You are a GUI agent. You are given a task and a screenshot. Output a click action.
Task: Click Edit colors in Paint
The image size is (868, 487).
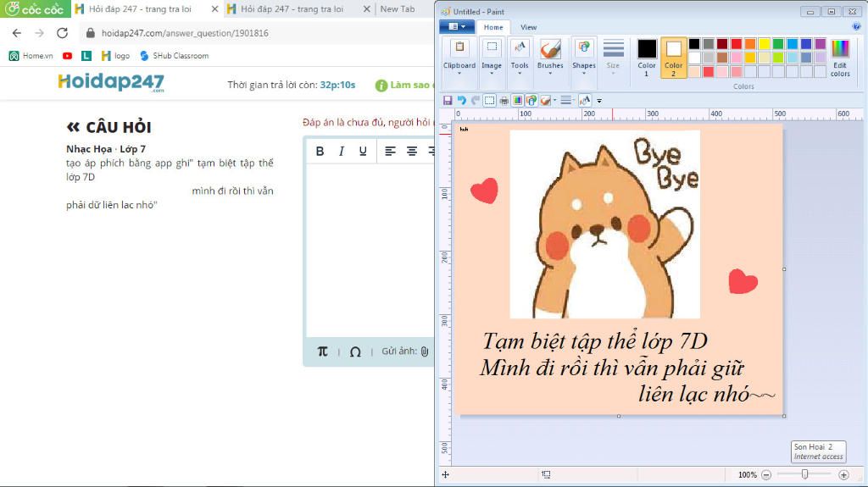point(840,58)
